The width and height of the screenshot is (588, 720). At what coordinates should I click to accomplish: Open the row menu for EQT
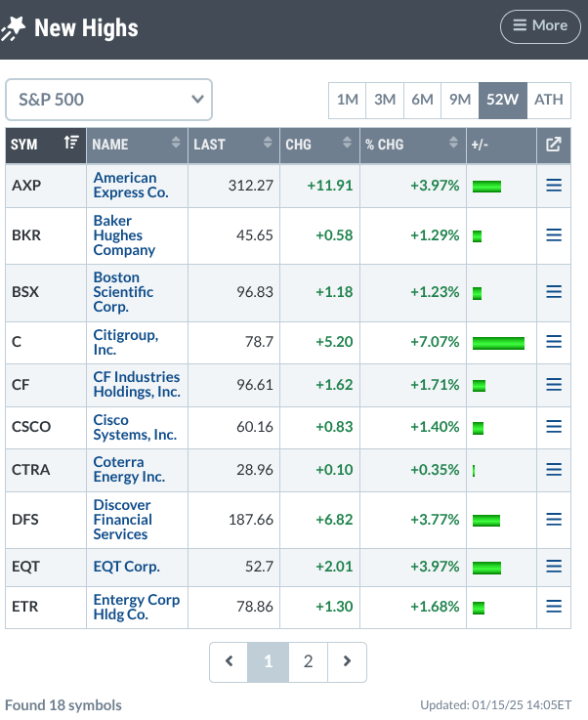(x=554, y=567)
